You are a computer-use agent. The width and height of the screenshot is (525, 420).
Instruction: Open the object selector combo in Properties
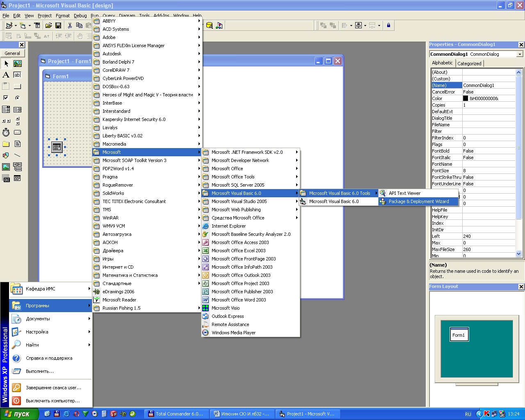[520, 54]
